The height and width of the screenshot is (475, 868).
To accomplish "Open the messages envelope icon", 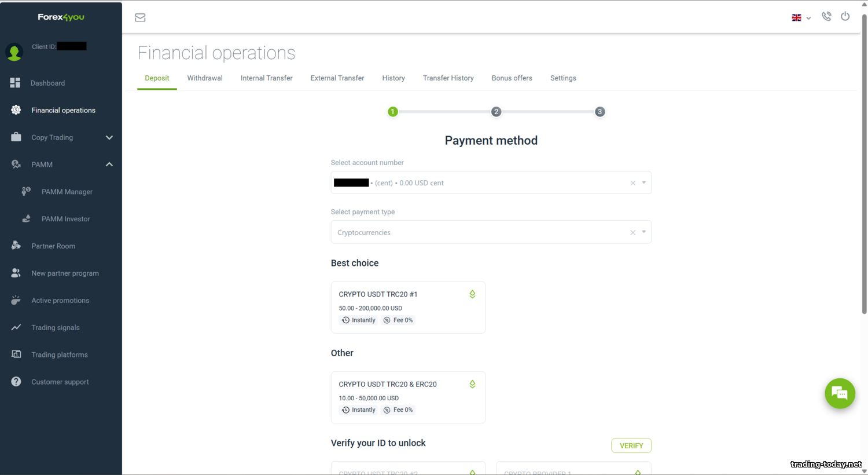I will (x=140, y=17).
